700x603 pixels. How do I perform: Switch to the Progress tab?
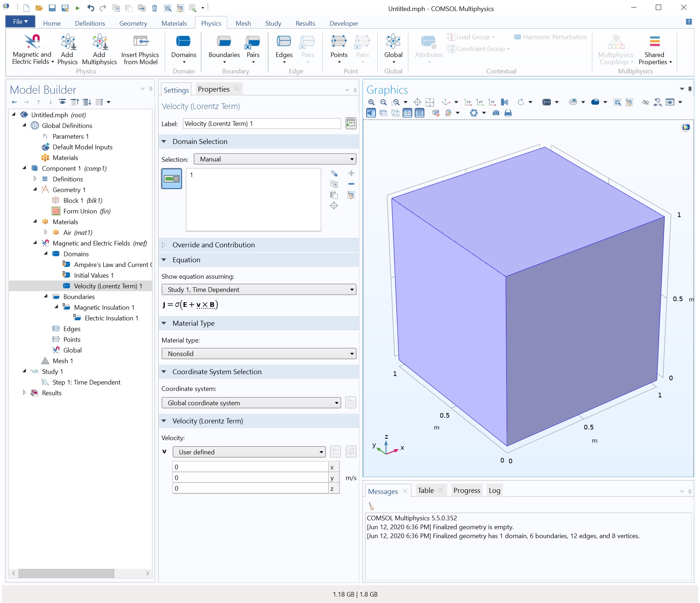466,490
